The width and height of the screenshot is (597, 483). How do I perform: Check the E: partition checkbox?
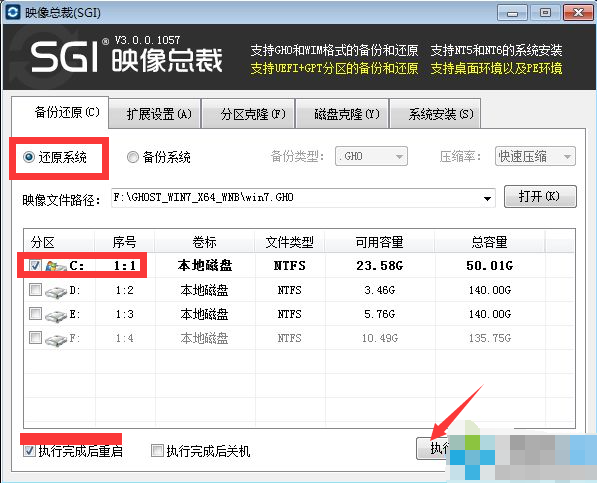coord(35,314)
